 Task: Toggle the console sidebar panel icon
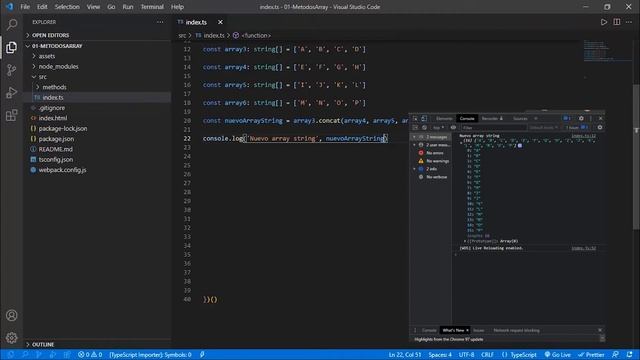pyautogui.click(x=415, y=128)
